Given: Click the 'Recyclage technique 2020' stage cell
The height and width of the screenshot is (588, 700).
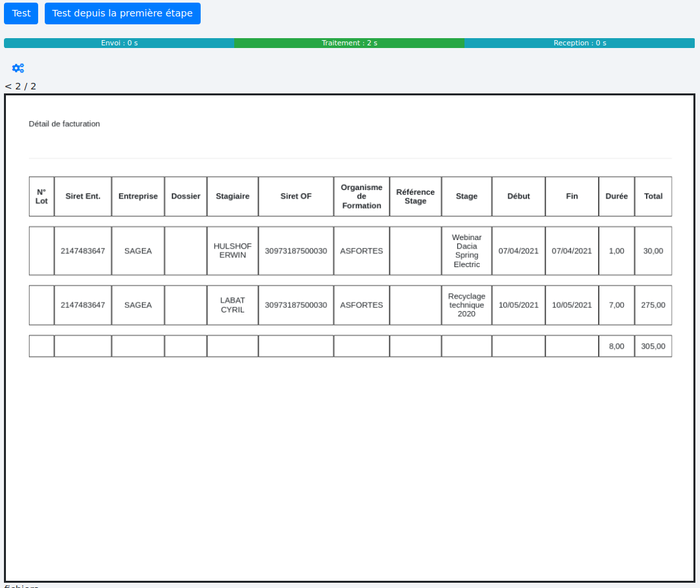Looking at the screenshot, I should click(466, 305).
